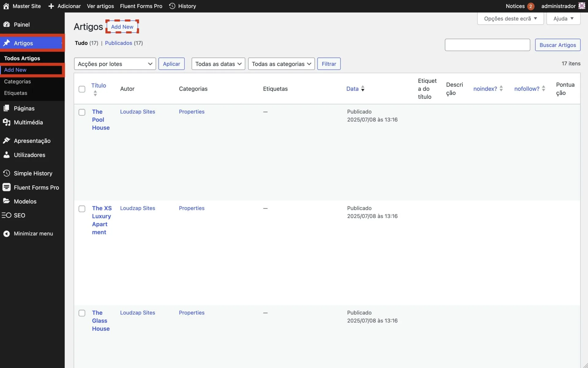The image size is (588, 368).
Task: Click the Master Site home icon
Action: [6, 6]
